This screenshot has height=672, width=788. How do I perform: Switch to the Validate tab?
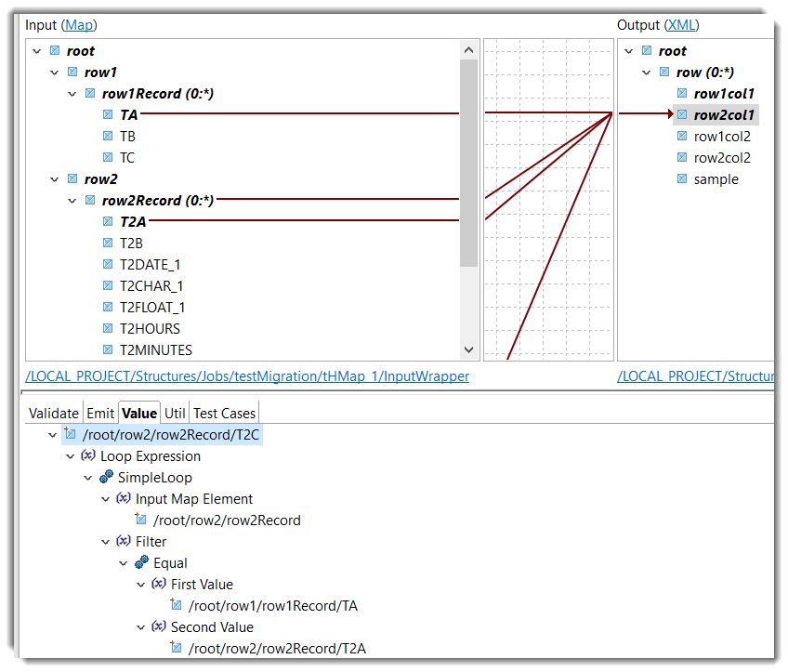(x=54, y=414)
